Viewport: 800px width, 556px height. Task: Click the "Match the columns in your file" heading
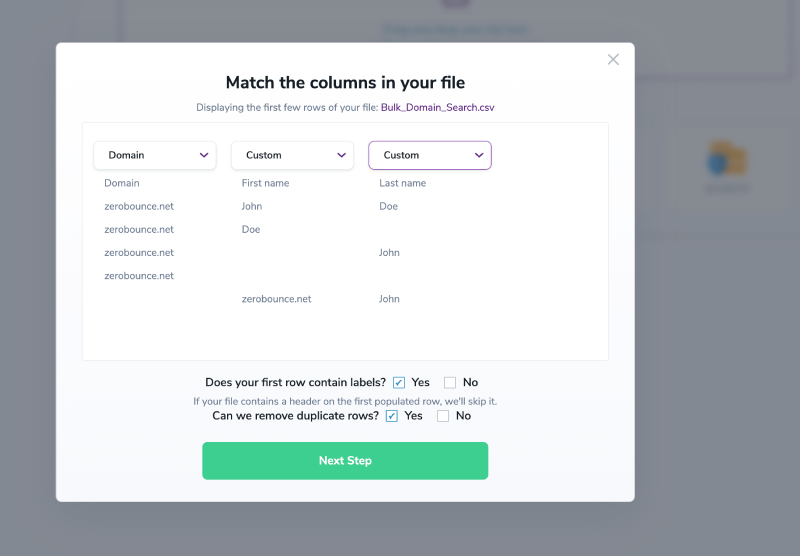(345, 83)
